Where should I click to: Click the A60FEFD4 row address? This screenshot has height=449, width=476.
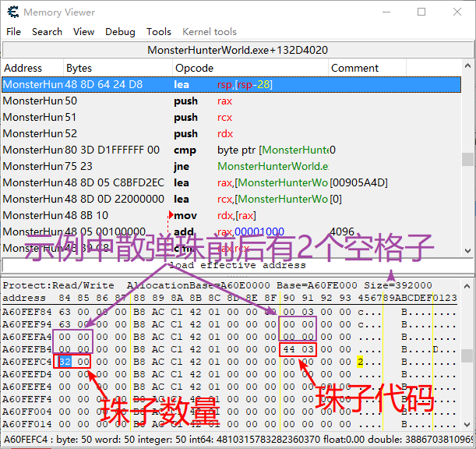[27, 374]
